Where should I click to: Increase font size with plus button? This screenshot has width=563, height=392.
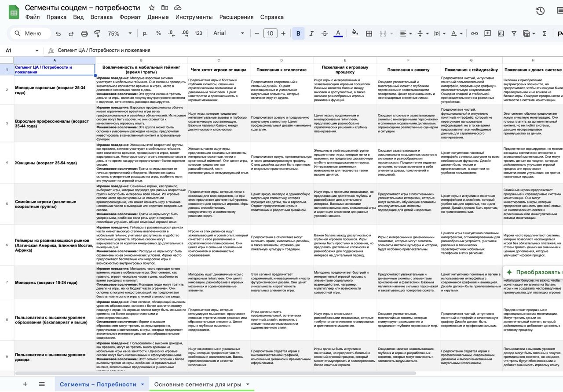(x=283, y=33)
